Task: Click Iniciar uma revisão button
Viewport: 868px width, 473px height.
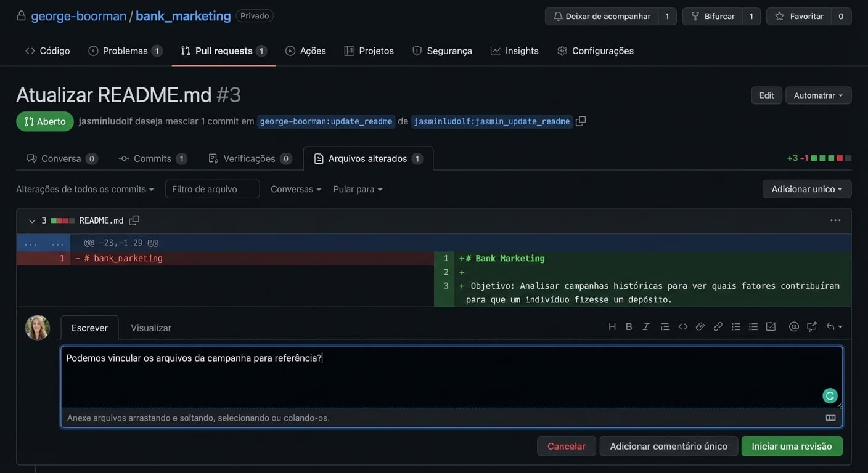Action: [x=792, y=446]
